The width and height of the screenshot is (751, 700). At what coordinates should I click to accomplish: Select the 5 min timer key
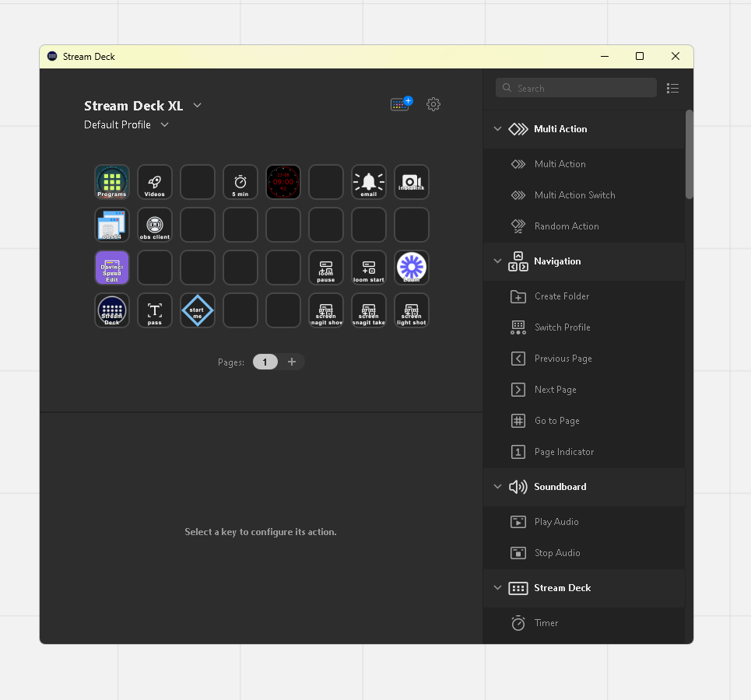coord(240,182)
